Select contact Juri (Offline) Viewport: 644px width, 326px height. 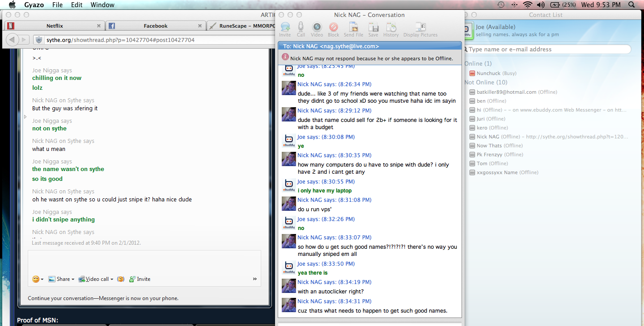(487, 119)
